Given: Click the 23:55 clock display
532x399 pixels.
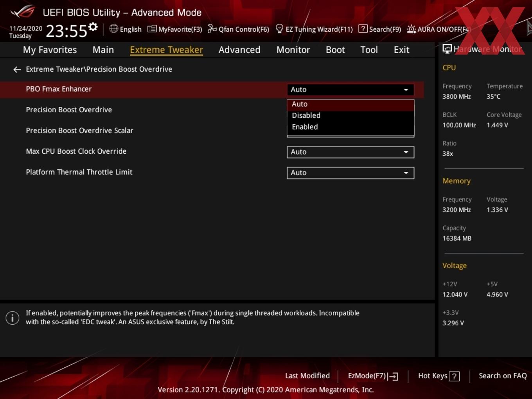Looking at the screenshot, I should pyautogui.click(x=66, y=31).
